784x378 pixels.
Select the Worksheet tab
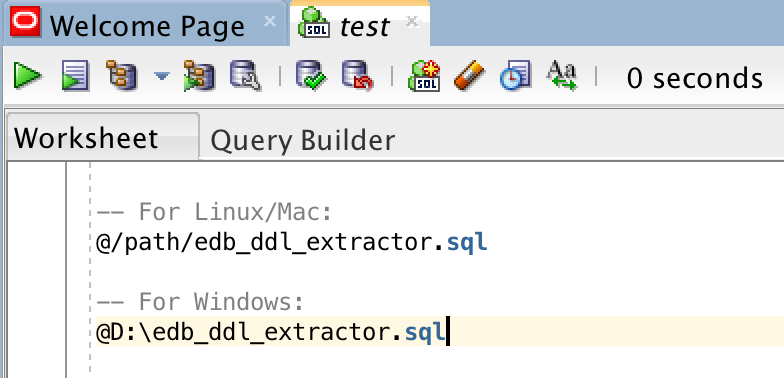[x=102, y=136]
